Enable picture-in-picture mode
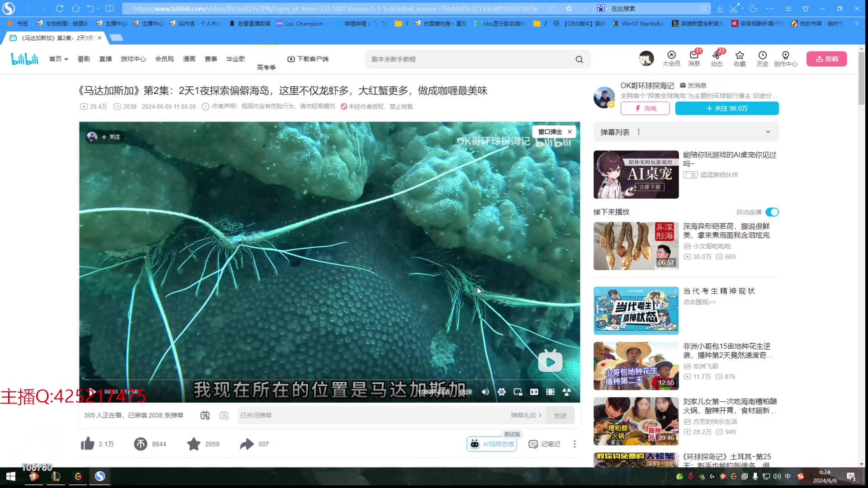The width and height of the screenshot is (868, 488). coord(518,392)
